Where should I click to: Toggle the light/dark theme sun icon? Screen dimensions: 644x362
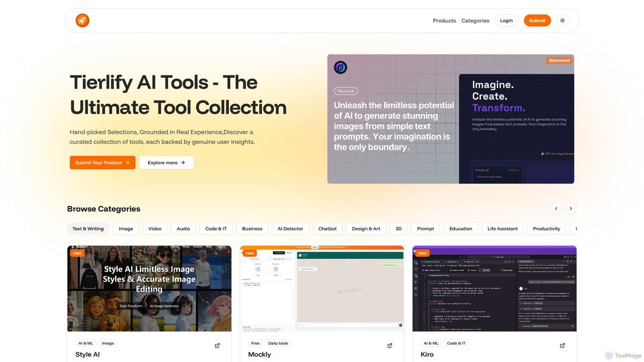click(x=562, y=21)
